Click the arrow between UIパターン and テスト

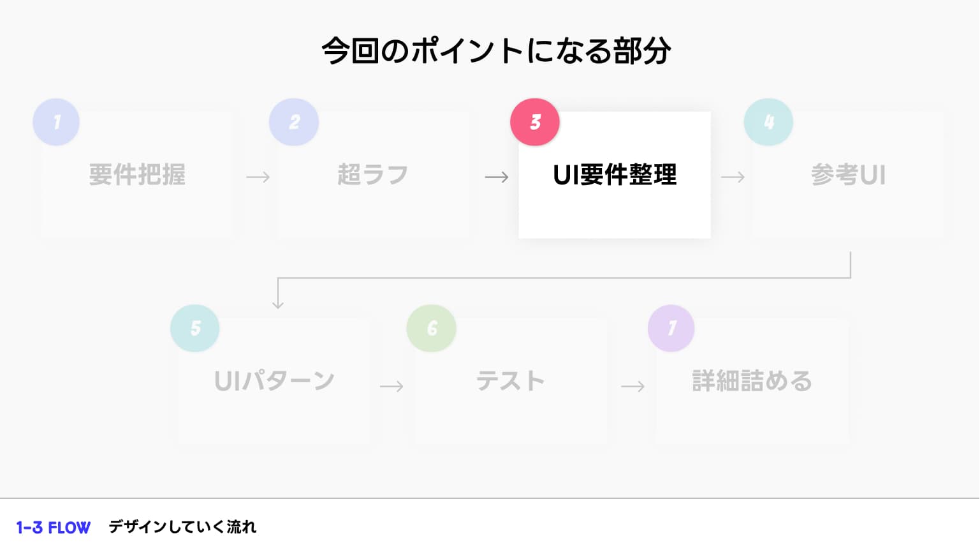[391, 386]
